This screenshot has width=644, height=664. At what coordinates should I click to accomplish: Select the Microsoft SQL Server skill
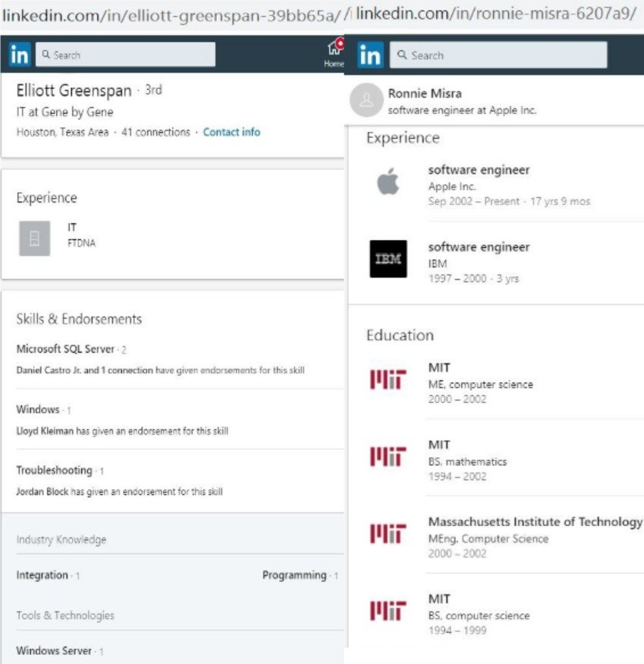[x=65, y=349]
